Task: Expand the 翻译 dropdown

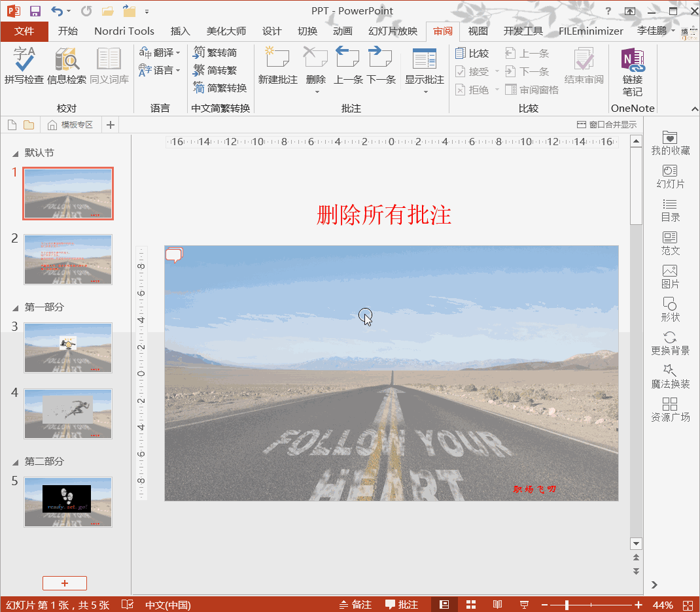Action: 178,52
